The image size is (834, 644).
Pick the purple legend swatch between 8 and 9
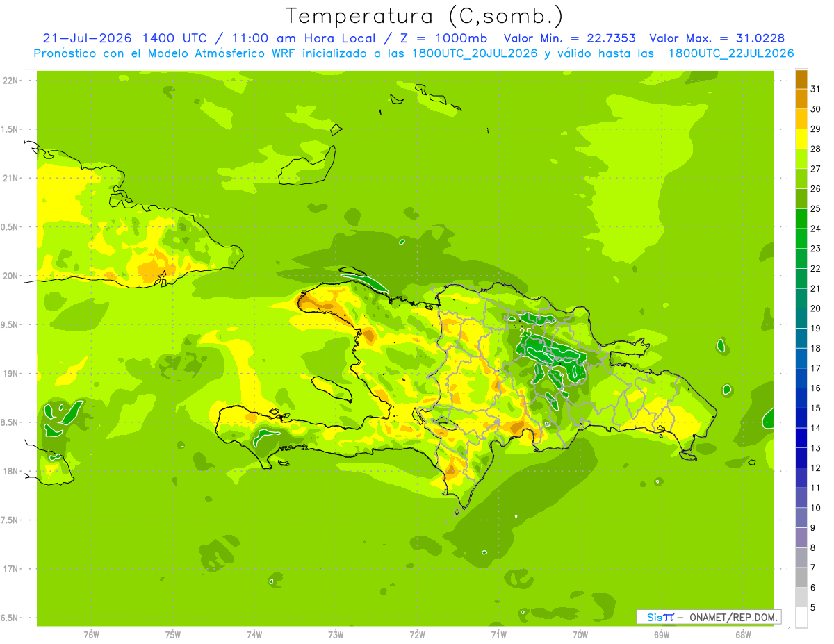[801, 538]
